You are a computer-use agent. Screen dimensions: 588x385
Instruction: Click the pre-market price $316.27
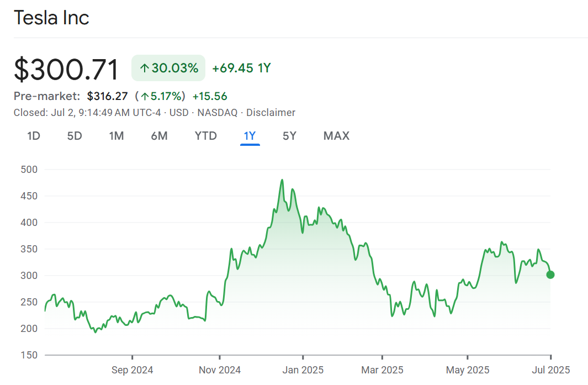[x=107, y=97]
